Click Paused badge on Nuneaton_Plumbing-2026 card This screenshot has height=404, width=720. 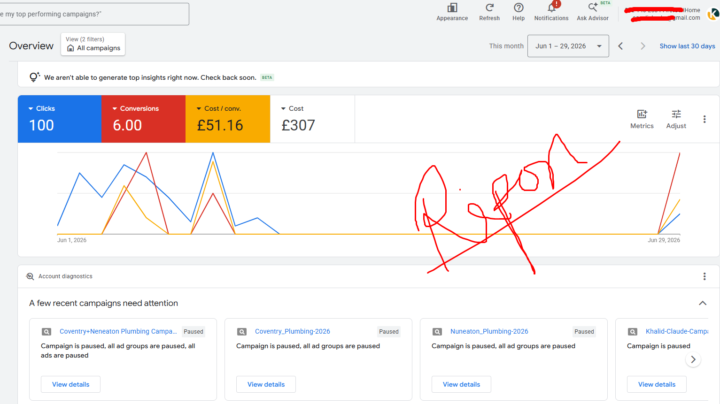point(584,331)
